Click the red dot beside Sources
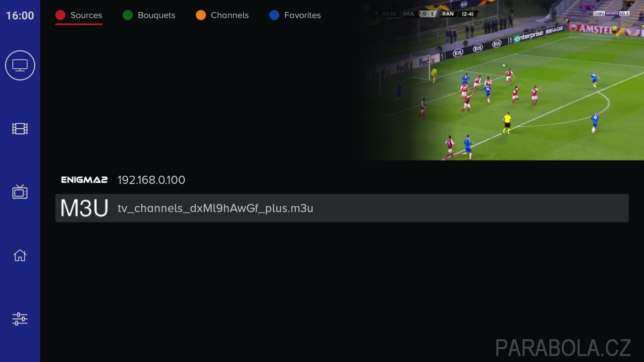 point(60,15)
